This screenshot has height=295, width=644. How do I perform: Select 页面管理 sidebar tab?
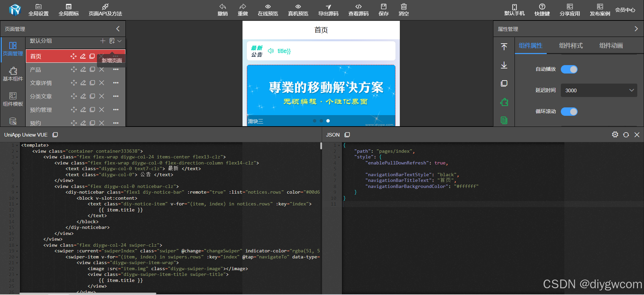point(13,49)
